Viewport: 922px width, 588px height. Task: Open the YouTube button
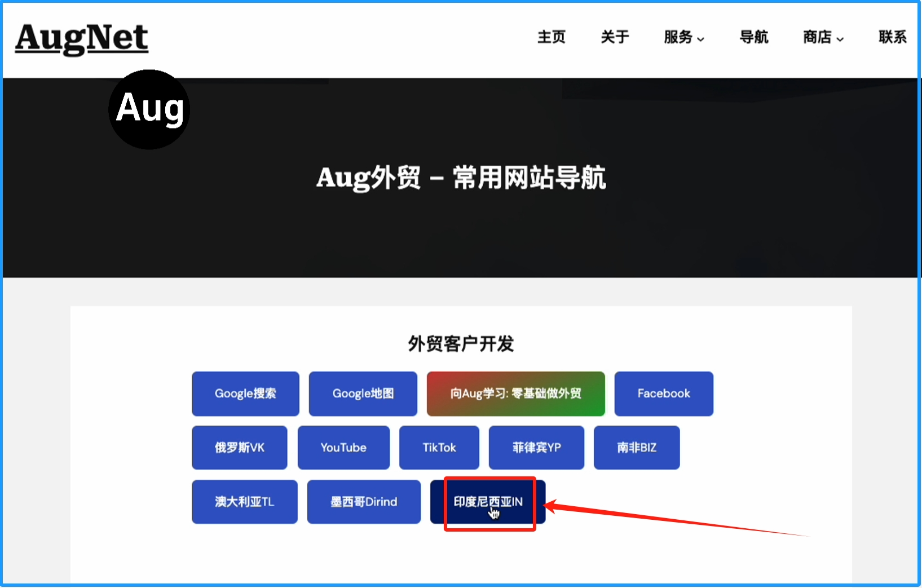343,448
